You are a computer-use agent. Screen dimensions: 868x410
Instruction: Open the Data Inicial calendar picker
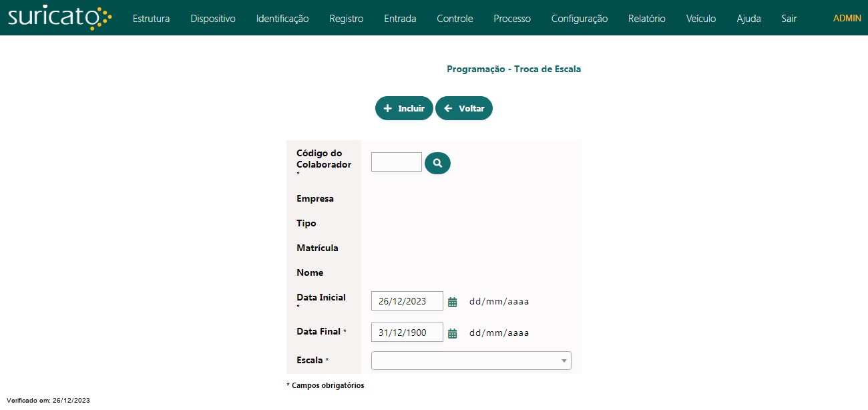tap(452, 302)
